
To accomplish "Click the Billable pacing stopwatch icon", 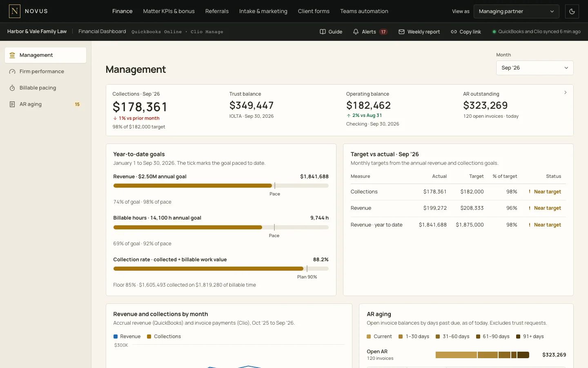I will click(x=12, y=88).
